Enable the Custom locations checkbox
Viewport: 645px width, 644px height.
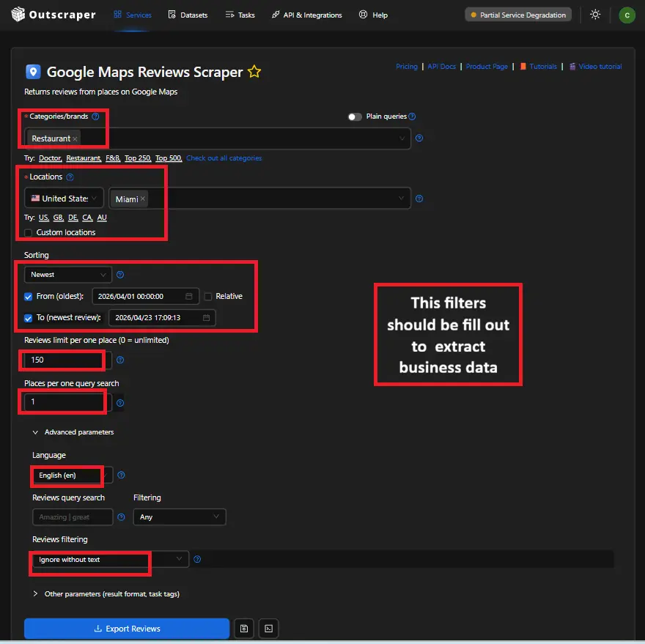click(x=29, y=232)
